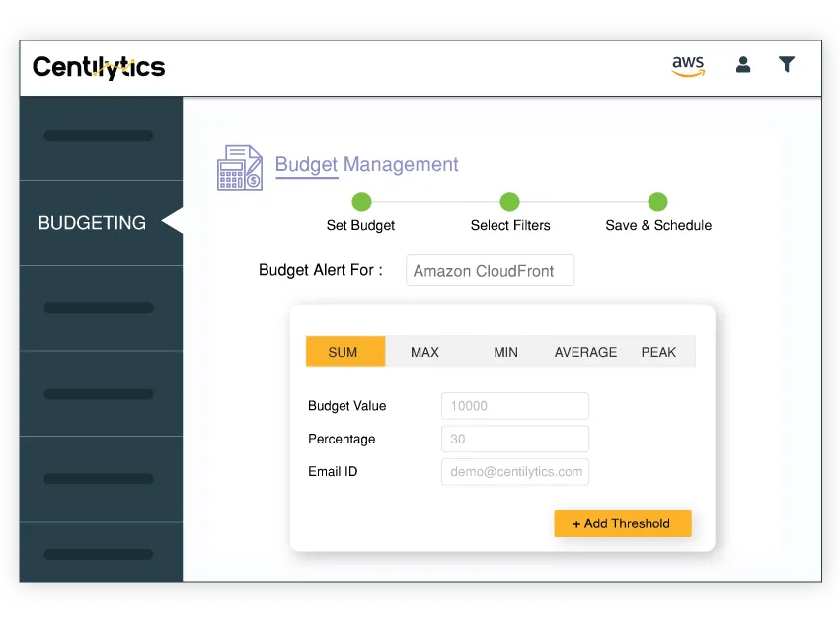840x644 pixels.
Task: Open the Budget Alert For Amazon CloudFront dropdown
Action: point(491,271)
